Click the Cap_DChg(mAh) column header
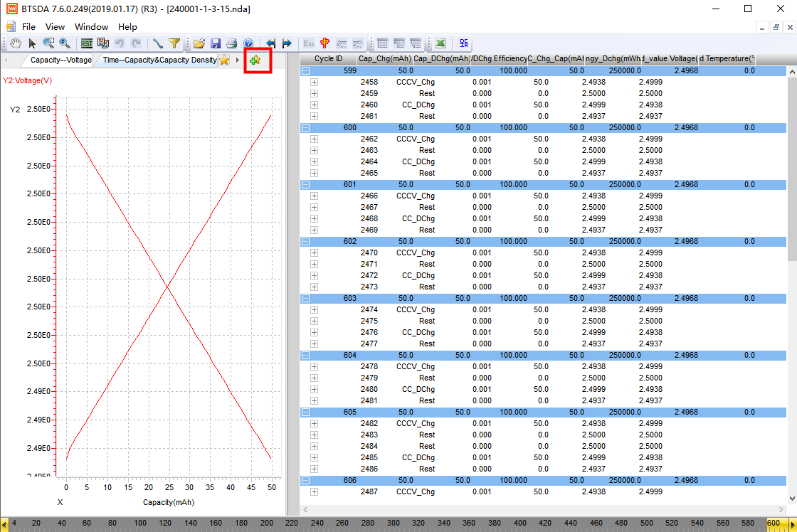This screenshot has height=532, width=797. pyautogui.click(x=442, y=59)
